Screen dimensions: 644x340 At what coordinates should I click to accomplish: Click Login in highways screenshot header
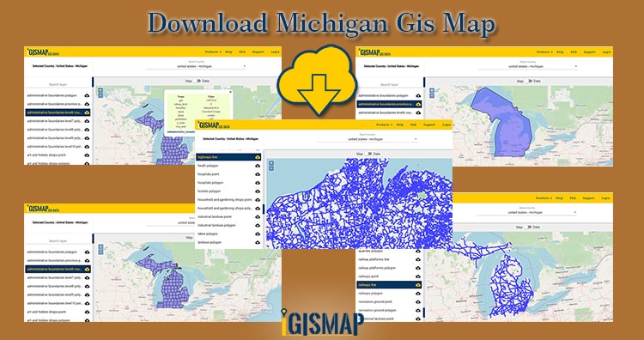(x=446, y=124)
